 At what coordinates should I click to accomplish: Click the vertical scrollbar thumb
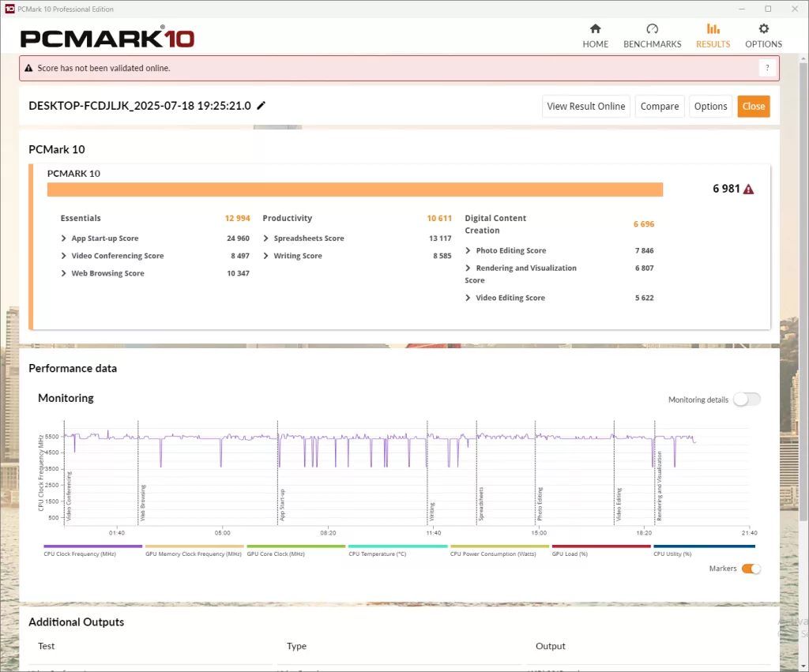point(803,291)
